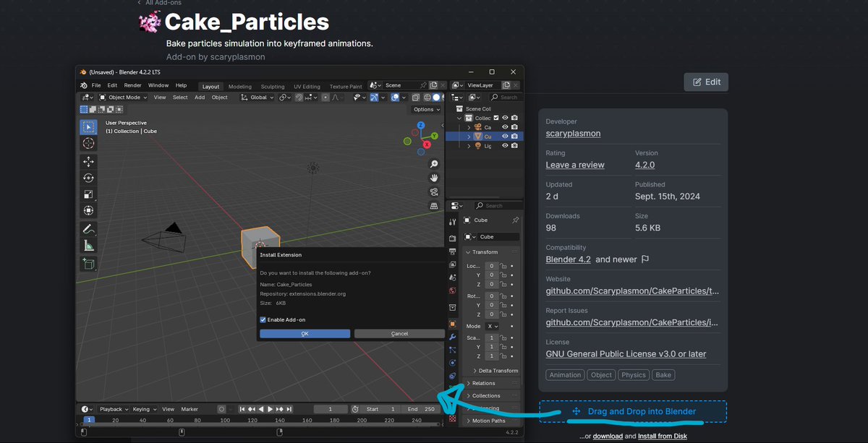Open the File menu in Blender
Viewport: 868px width, 443px height.
[96, 85]
